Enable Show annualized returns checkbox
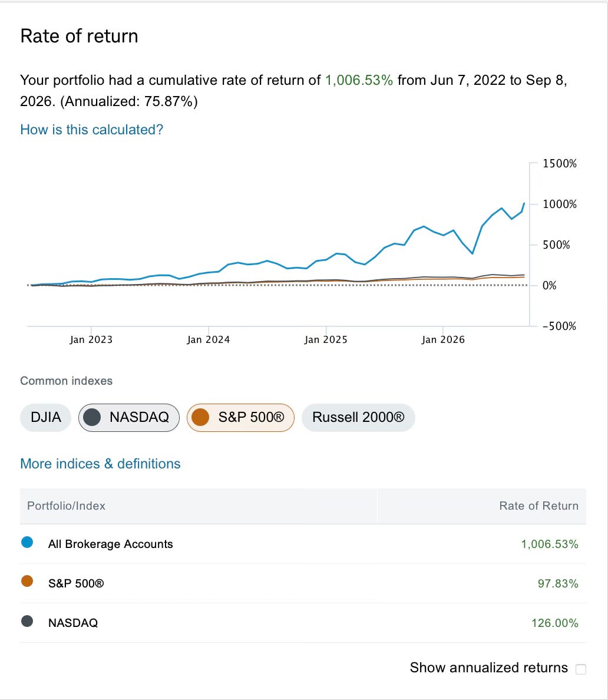 pyautogui.click(x=581, y=669)
